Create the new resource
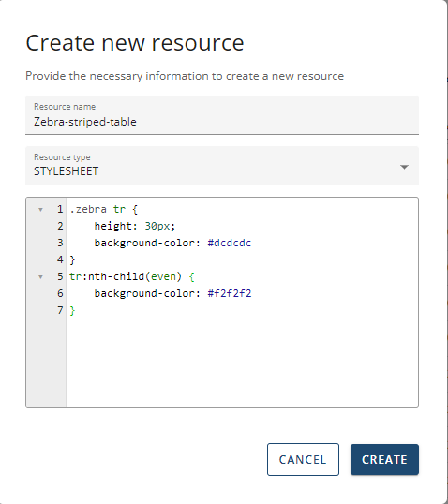 (x=384, y=460)
